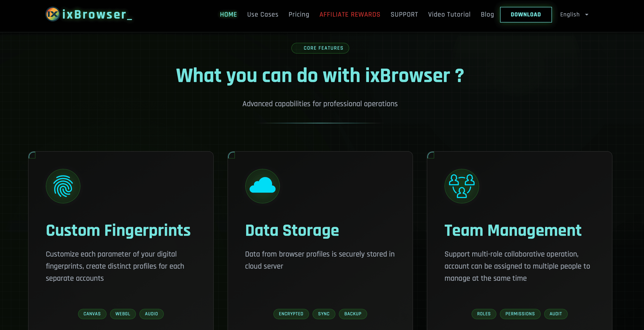Select the AUDIT tag
Image resolution: width=644 pixels, height=330 pixels.
[556, 314]
